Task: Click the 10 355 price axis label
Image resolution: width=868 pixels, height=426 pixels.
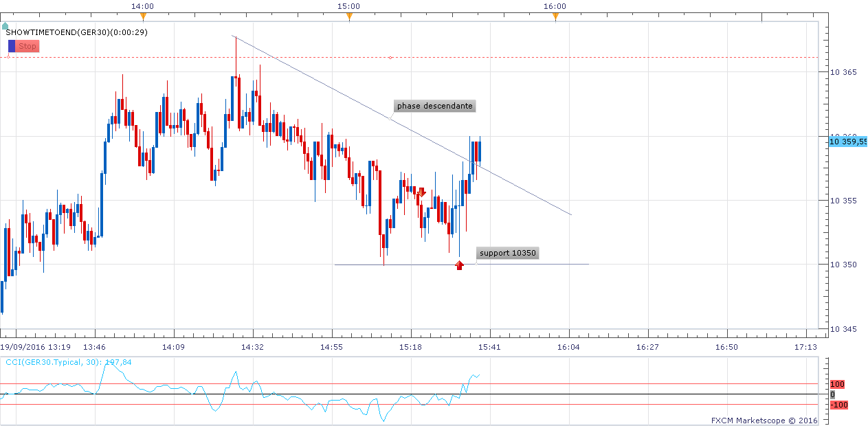Action: pos(844,201)
